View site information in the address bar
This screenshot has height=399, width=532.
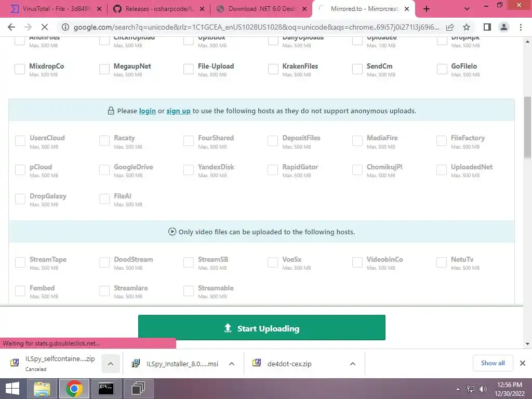pos(65,27)
